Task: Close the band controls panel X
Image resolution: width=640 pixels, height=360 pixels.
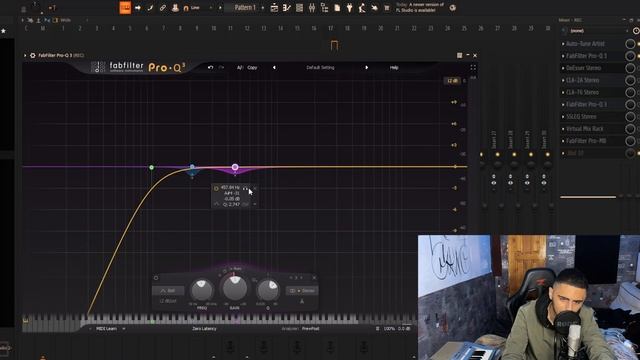Action: click(314, 278)
